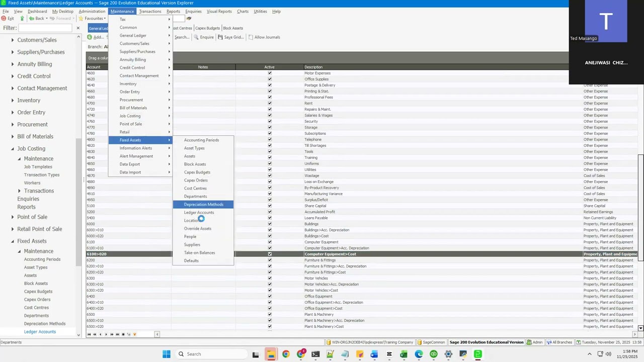This screenshot has height=362, width=644.
Task: Collapse the Fixed Assets tree node
Action: [13, 241]
